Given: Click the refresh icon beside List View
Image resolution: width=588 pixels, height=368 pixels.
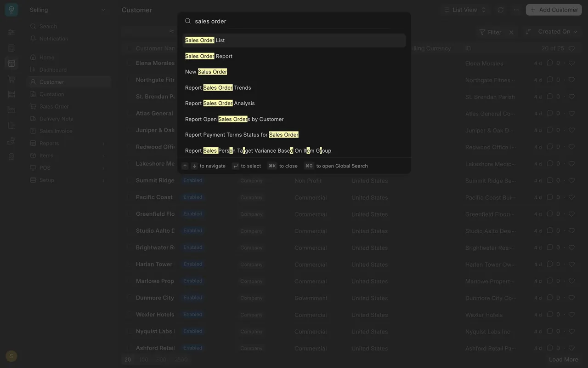Looking at the screenshot, I should pyautogui.click(x=501, y=10).
